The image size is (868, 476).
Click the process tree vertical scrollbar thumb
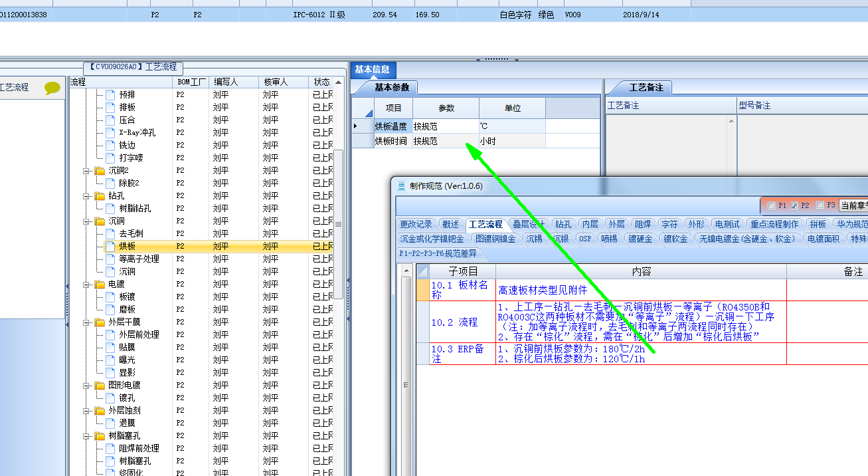pos(338,224)
